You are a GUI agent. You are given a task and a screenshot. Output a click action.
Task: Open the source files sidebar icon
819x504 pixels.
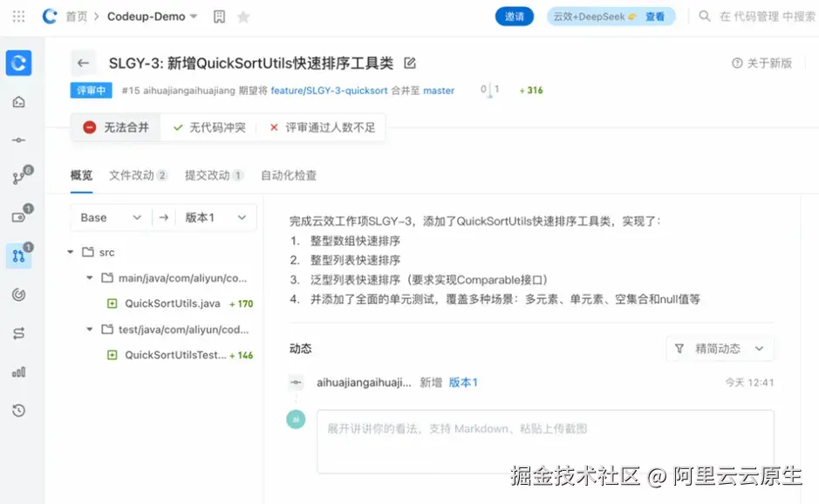click(x=19, y=102)
